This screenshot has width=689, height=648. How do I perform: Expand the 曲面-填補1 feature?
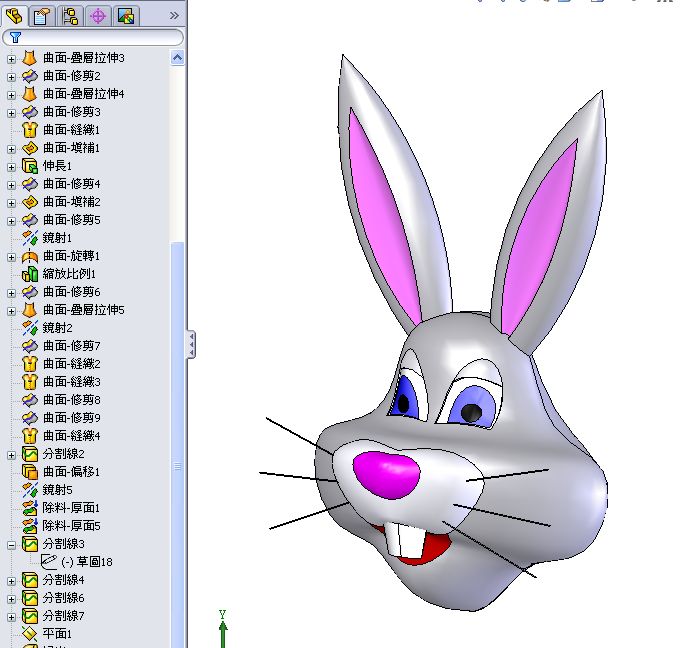coord(11,148)
